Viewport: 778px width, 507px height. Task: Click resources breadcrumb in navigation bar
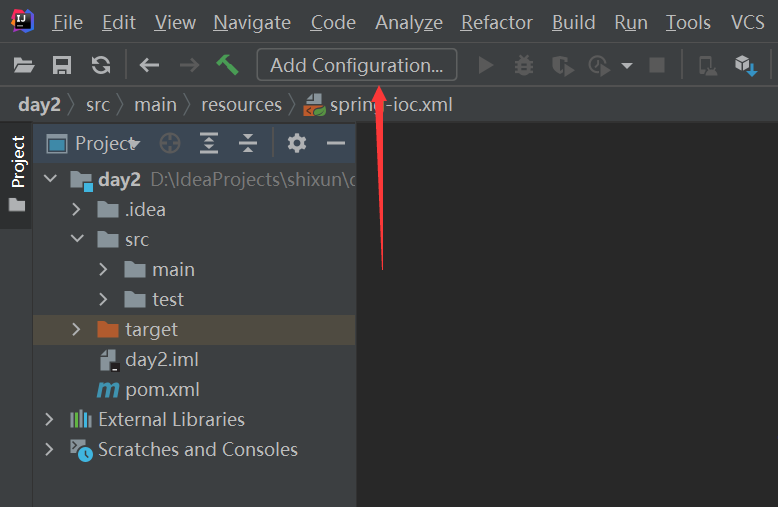(x=241, y=105)
